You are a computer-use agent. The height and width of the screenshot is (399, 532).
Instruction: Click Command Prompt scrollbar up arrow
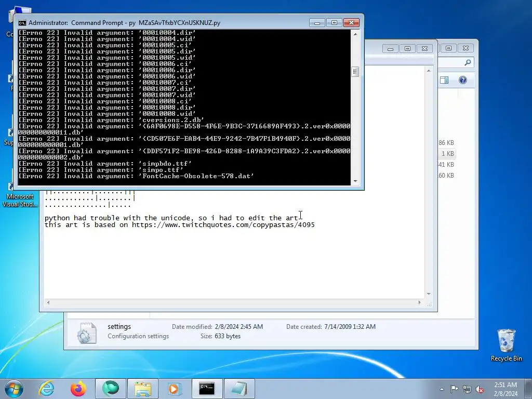pyautogui.click(x=355, y=34)
